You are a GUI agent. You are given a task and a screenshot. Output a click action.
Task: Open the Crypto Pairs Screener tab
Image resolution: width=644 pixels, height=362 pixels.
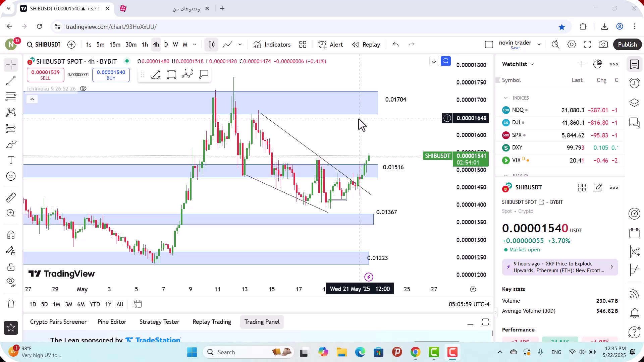[x=58, y=322]
